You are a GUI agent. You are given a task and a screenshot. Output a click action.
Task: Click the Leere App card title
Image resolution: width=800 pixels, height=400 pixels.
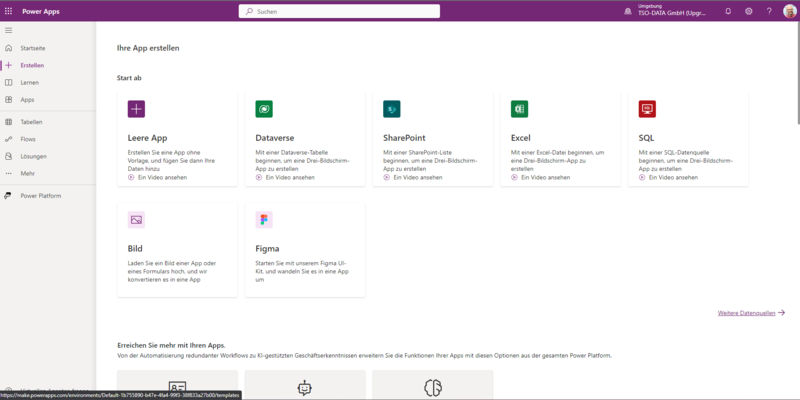click(147, 138)
